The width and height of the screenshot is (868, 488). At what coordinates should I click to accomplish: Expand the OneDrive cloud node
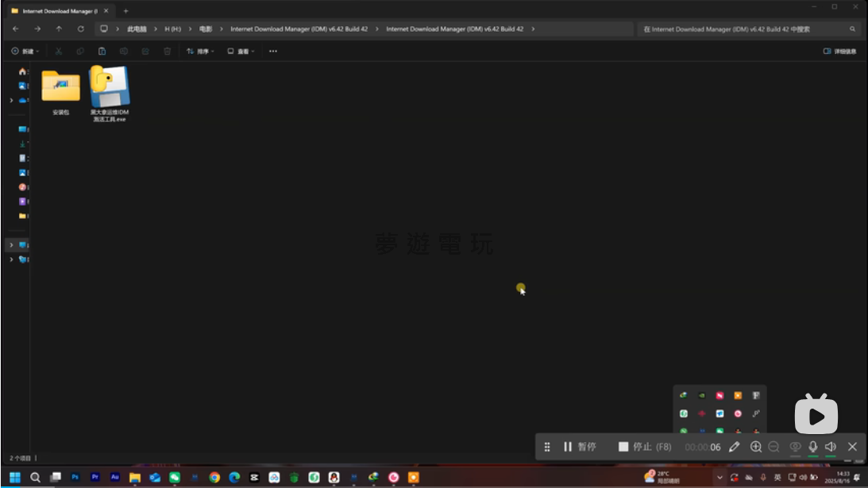click(x=11, y=100)
